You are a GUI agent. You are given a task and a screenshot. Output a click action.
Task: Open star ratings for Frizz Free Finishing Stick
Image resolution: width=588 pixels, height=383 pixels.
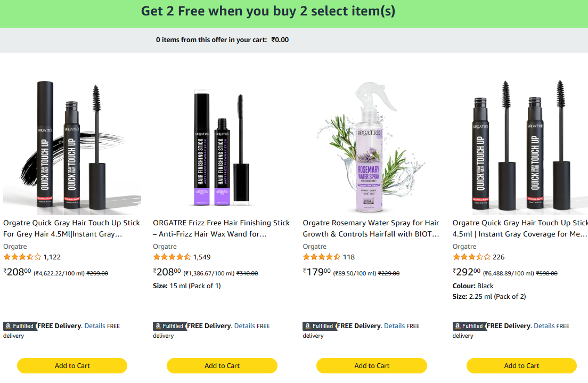172,257
